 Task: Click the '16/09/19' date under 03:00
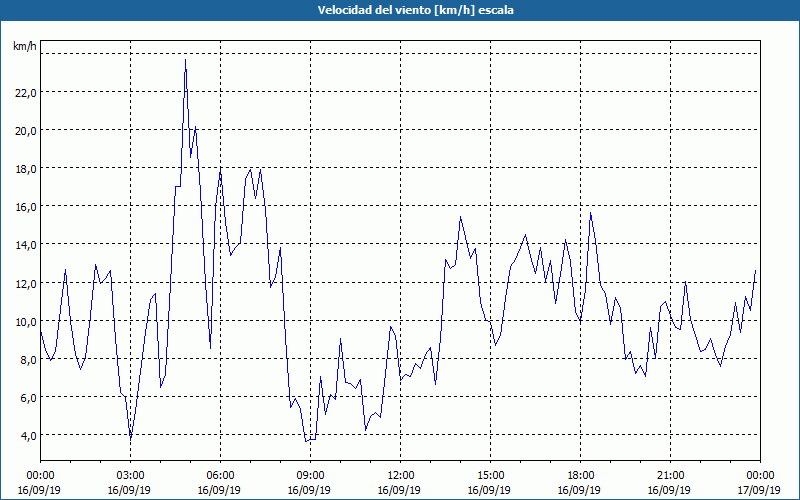129,490
